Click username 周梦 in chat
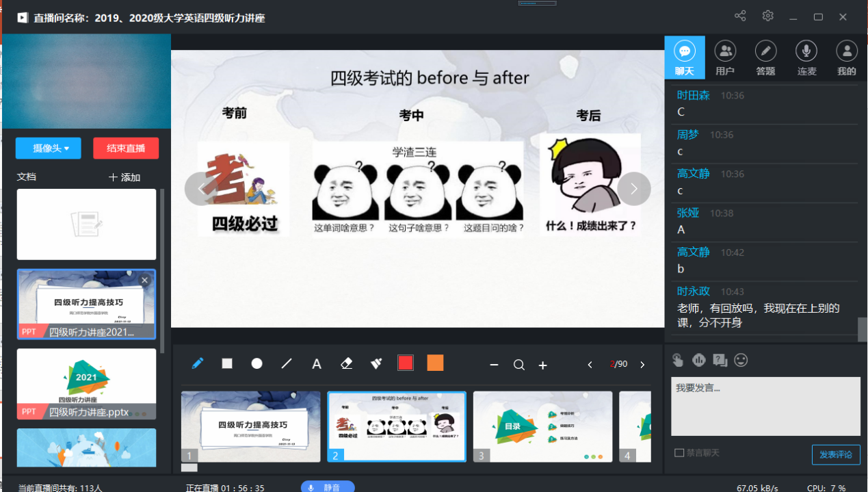The width and height of the screenshot is (868, 492). pos(688,135)
